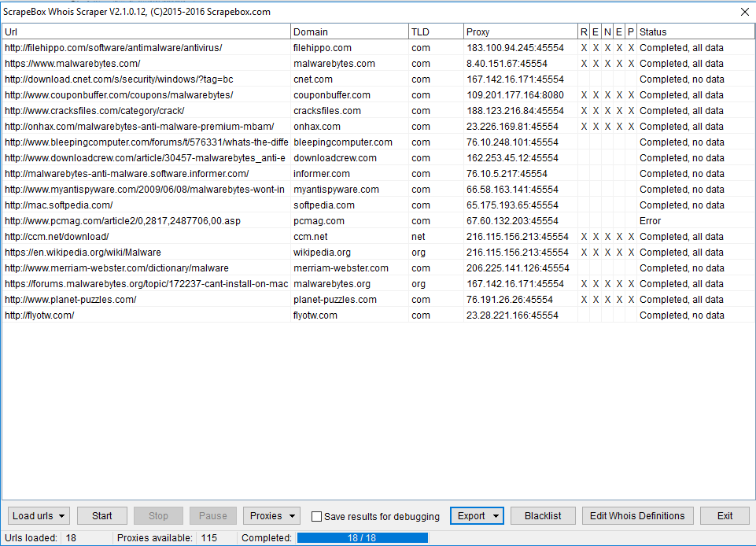
Task: Click the 18 / 18 completed progress bar
Action: coord(362,538)
